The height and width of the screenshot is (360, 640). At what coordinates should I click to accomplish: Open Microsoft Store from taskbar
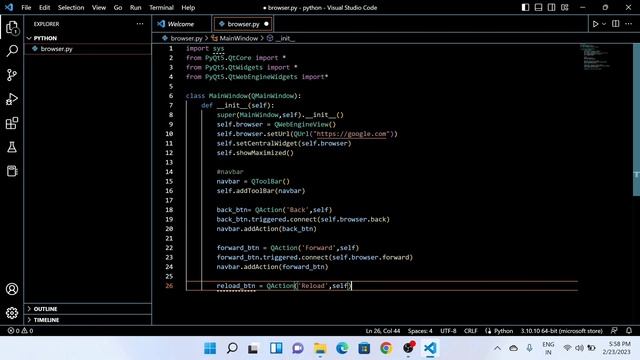pyautogui.click(x=364, y=348)
